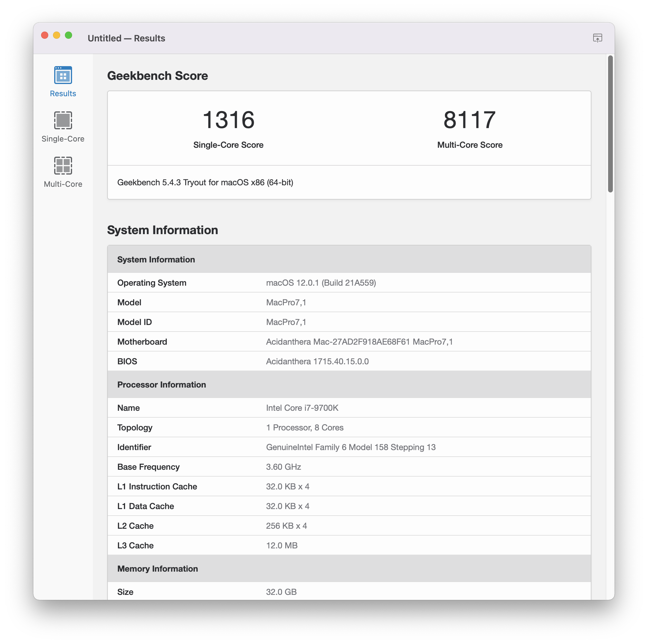This screenshot has height=644, width=648.
Task: Click the Memory Information section header
Action: (158, 569)
